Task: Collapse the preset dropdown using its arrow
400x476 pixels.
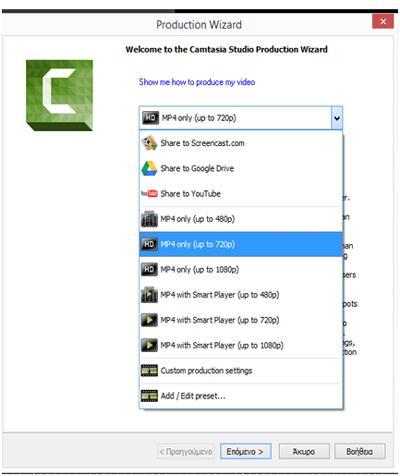Action: (x=337, y=118)
